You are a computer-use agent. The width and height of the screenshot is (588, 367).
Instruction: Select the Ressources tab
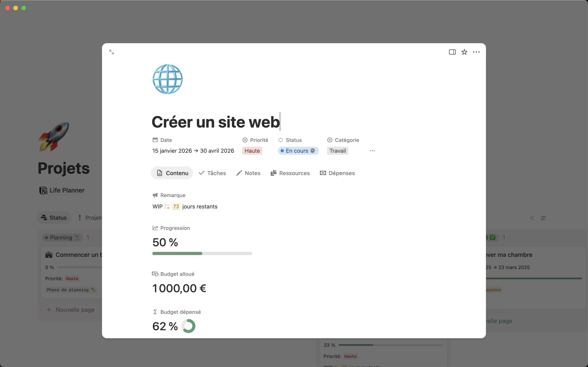pyautogui.click(x=290, y=173)
